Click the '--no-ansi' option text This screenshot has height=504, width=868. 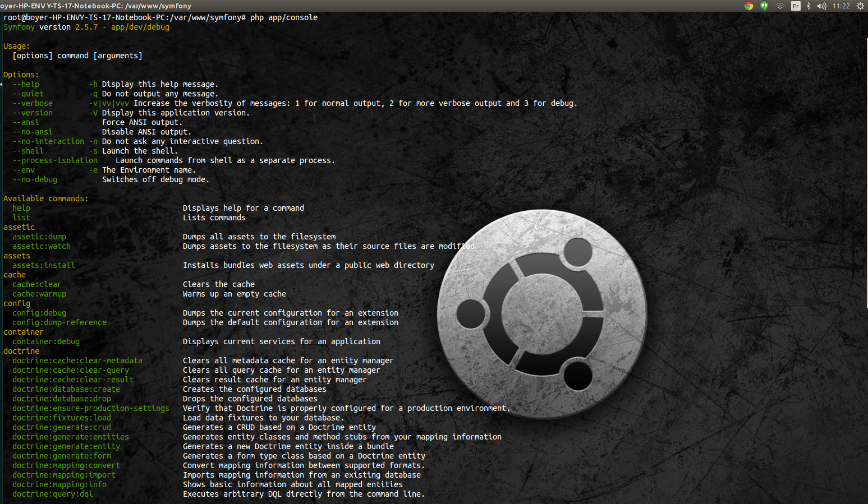click(33, 132)
